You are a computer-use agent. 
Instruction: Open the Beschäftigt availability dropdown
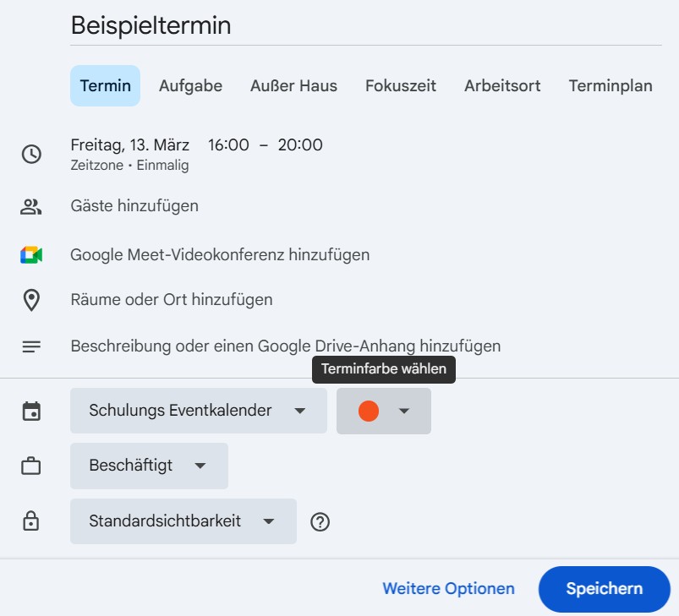[x=149, y=466]
